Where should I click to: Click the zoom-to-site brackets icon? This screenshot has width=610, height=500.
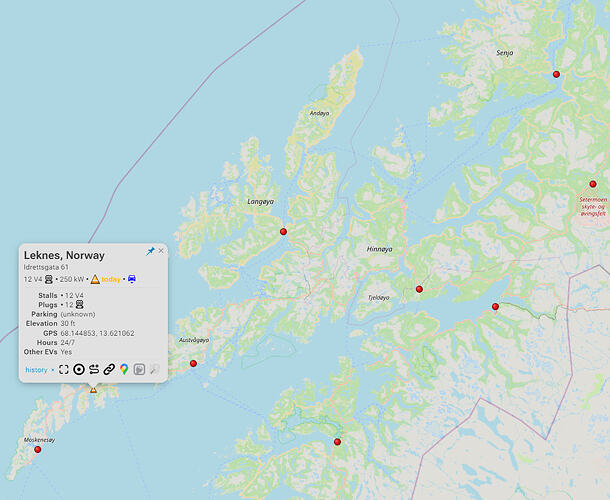(x=64, y=369)
